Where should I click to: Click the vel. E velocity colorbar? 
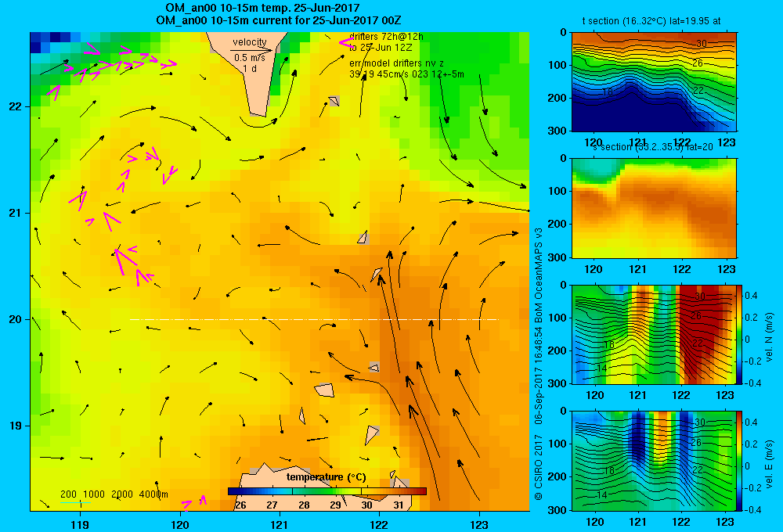(739, 461)
